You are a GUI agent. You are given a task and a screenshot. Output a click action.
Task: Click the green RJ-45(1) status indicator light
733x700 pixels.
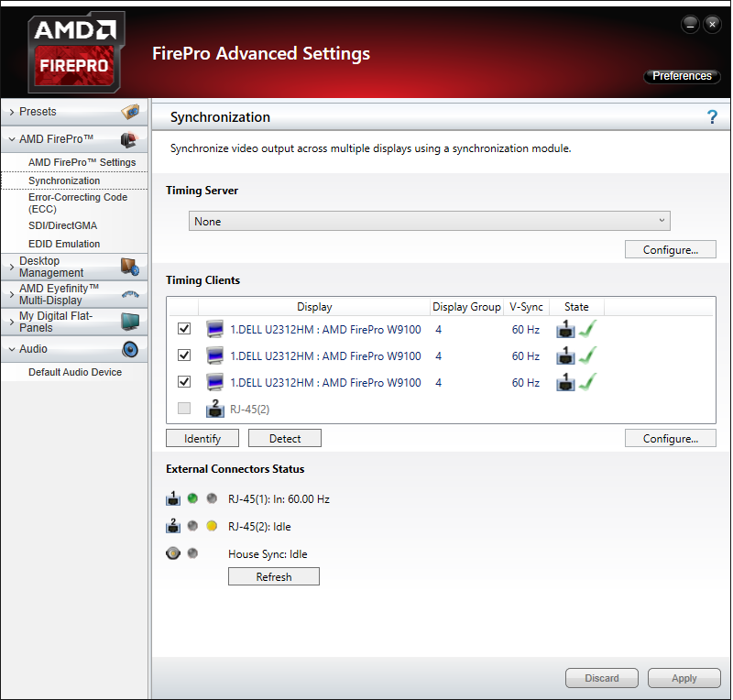[x=192, y=499]
